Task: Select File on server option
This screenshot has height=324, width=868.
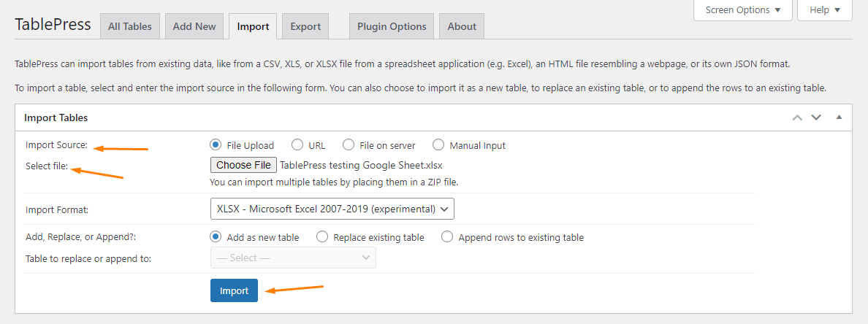Action: [349, 145]
